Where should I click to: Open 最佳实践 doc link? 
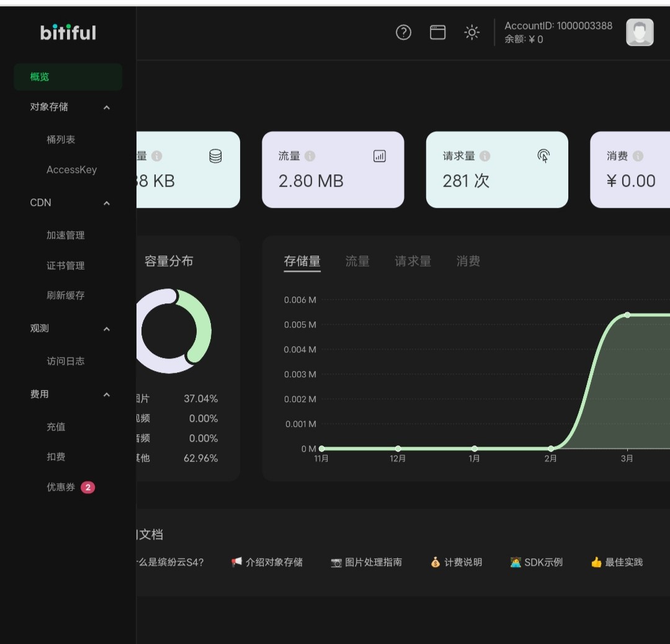[x=624, y=562]
